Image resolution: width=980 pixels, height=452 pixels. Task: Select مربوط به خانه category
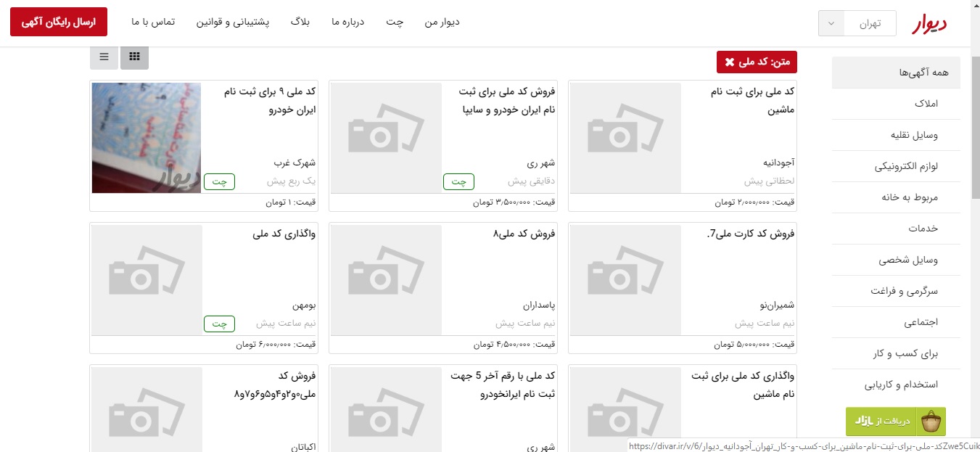(896, 197)
